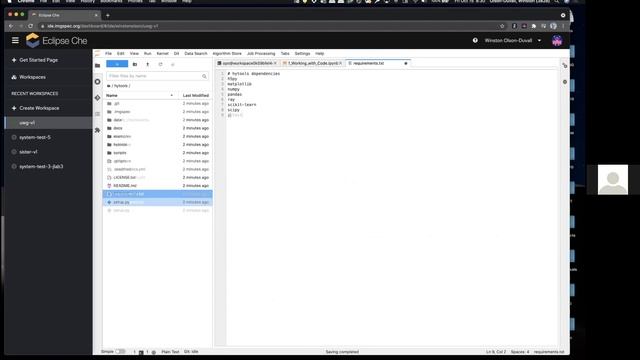Click the browser reload button

click(x=30, y=26)
